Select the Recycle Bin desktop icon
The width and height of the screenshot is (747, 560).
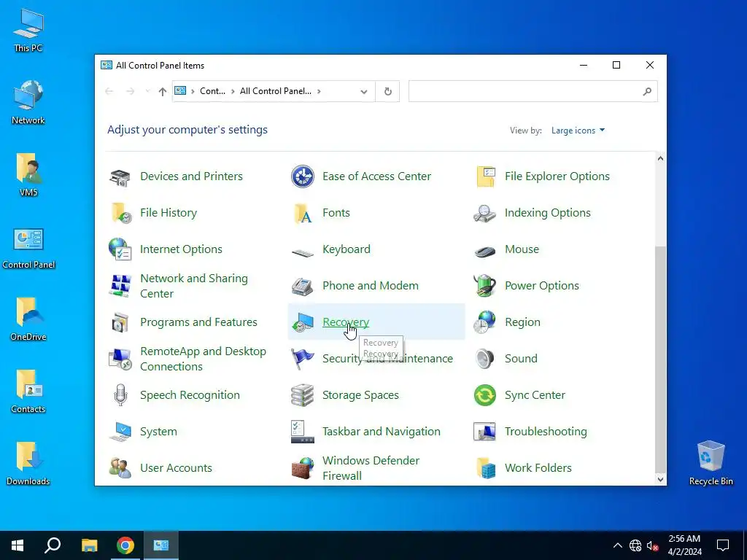pyautogui.click(x=711, y=463)
